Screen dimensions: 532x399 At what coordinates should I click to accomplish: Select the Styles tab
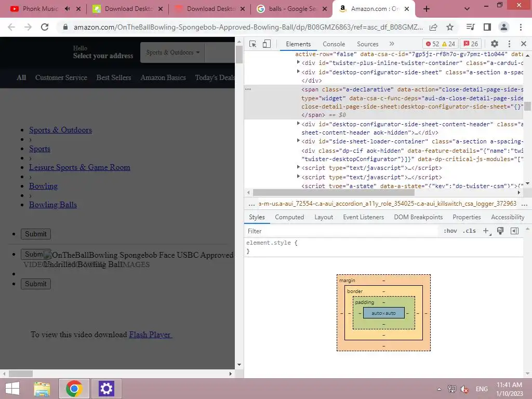[x=257, y=217]
